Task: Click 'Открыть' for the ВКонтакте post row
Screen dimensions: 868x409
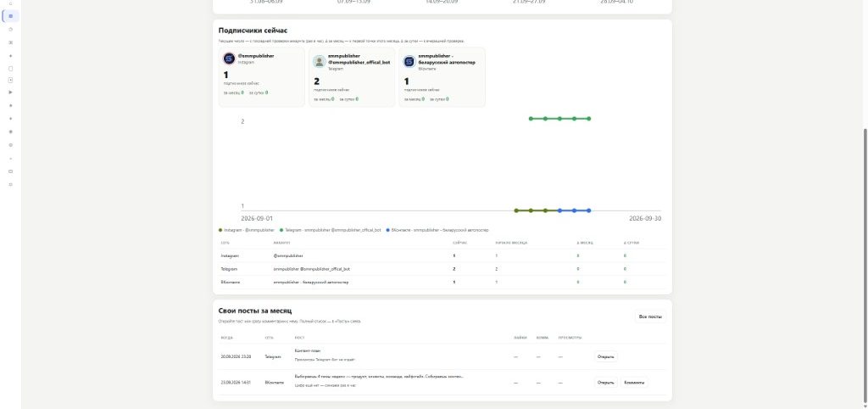Action: [x=605, y=382]
